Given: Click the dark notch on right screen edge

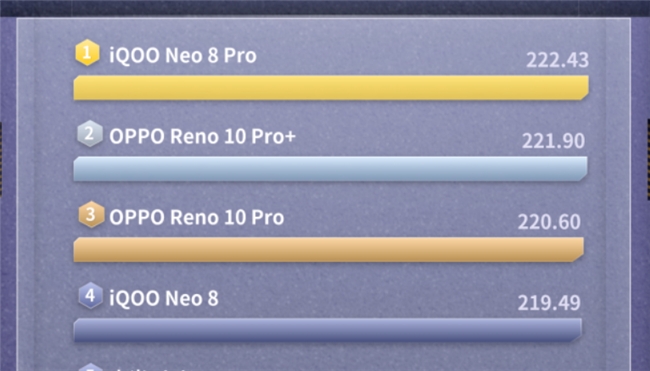Looking at the screenshot, I should (648, 158).
